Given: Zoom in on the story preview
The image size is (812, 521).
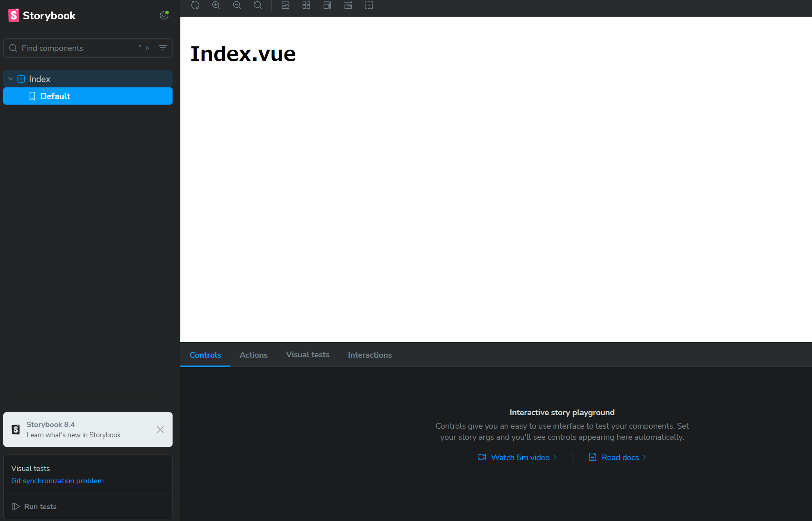Looking at the screenshot, I should pos(216,5).
